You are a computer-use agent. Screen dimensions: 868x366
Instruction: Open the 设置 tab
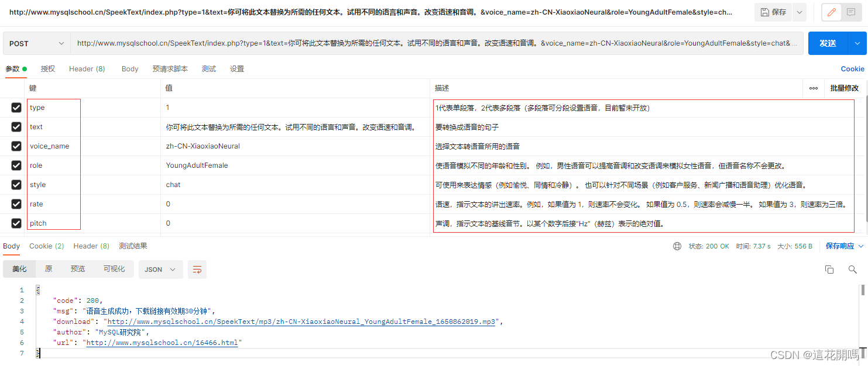pos(237,69)
